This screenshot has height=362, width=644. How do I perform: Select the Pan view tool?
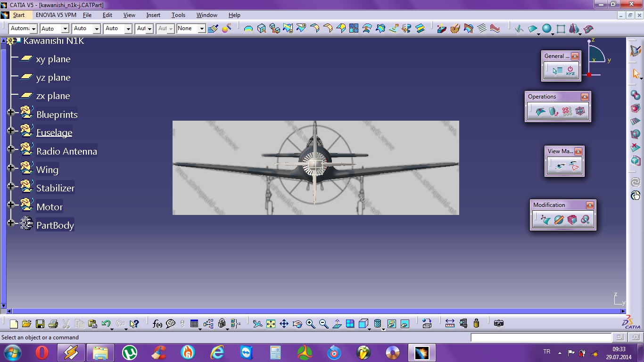click(284, 324)
